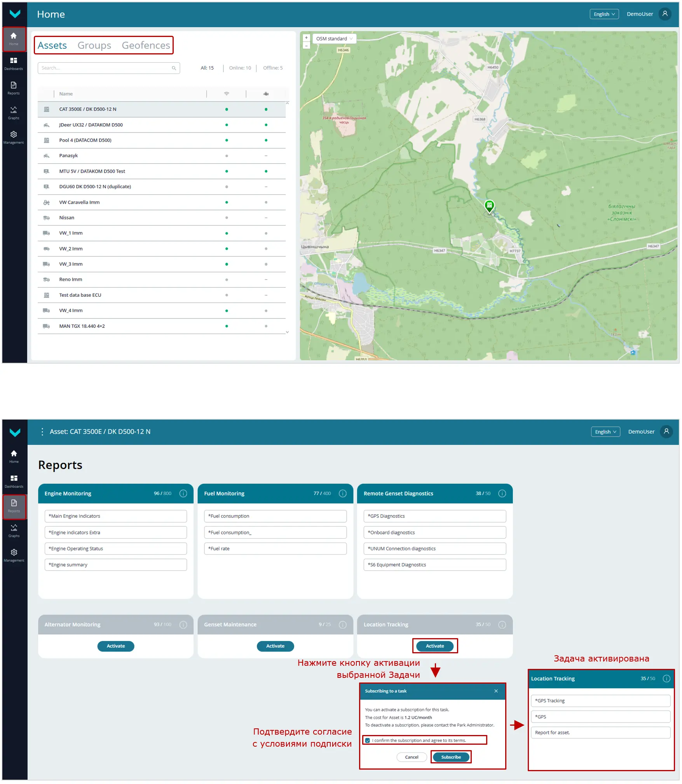Click the green asset marker on map
This screenshot has height=784, width=682.
click(489, 205)
